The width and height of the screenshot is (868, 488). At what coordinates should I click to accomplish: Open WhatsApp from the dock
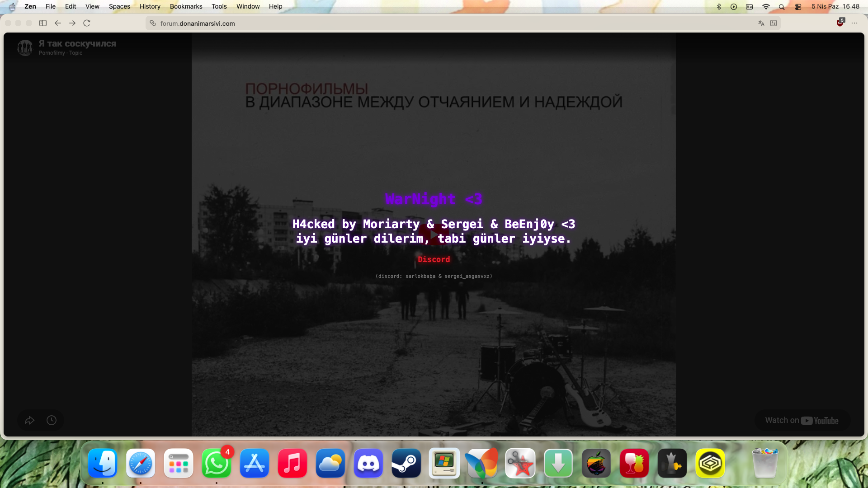click(x=217, y=463)
